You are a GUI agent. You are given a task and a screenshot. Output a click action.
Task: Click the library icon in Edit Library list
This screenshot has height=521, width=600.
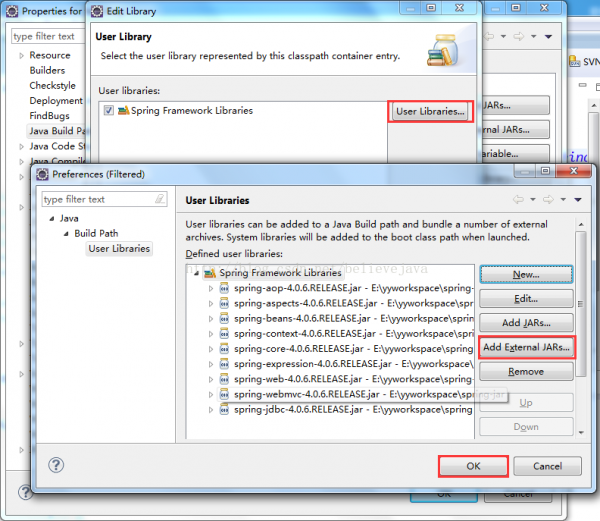(123, 111)
